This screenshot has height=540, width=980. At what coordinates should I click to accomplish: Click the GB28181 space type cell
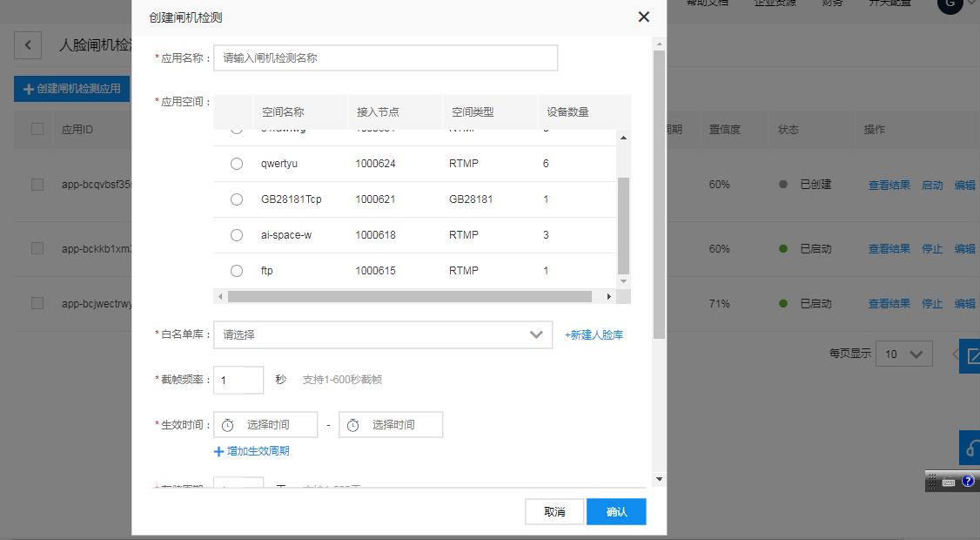coord(471,199)
